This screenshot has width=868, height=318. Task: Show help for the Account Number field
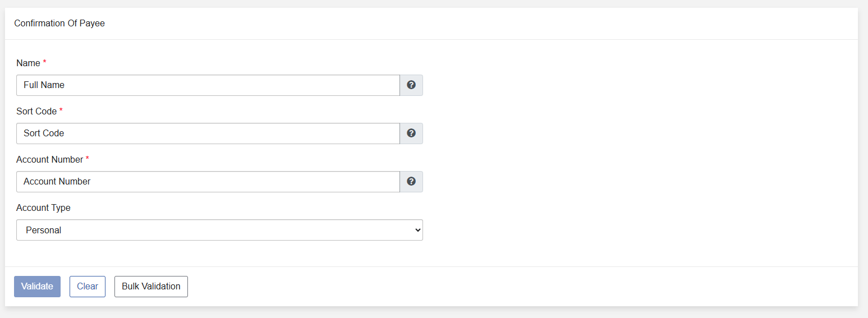pyautogui.click(x=411, y=182)
